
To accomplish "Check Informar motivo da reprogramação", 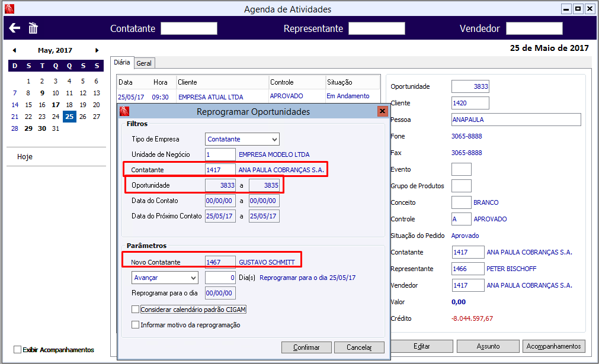I will (135, 325).
